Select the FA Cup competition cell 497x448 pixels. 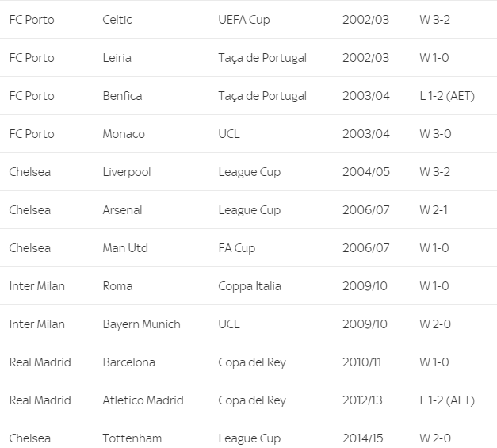click(237, 248)
